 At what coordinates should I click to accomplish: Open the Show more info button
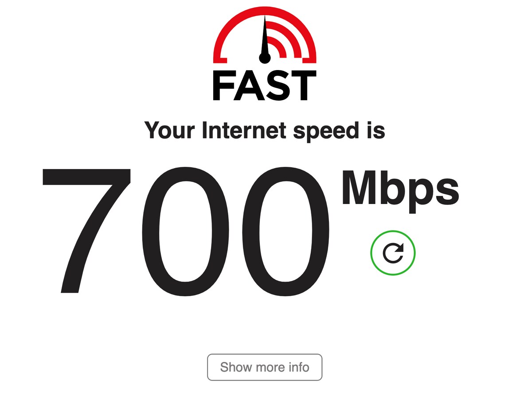(x=265, y=367)
